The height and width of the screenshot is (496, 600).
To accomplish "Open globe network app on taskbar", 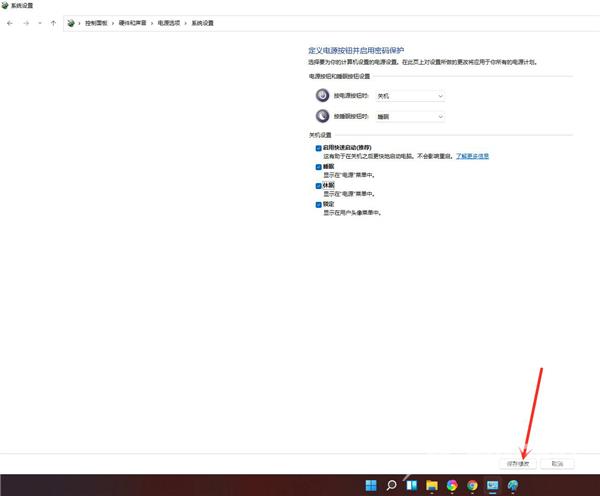I will click(513, 485).
